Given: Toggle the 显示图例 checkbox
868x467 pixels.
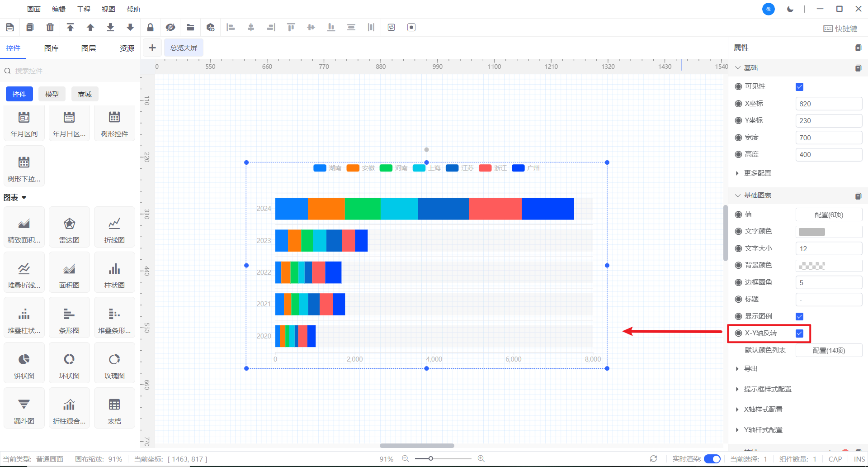Looking at the screenshot, I should [x=799, y=316].
